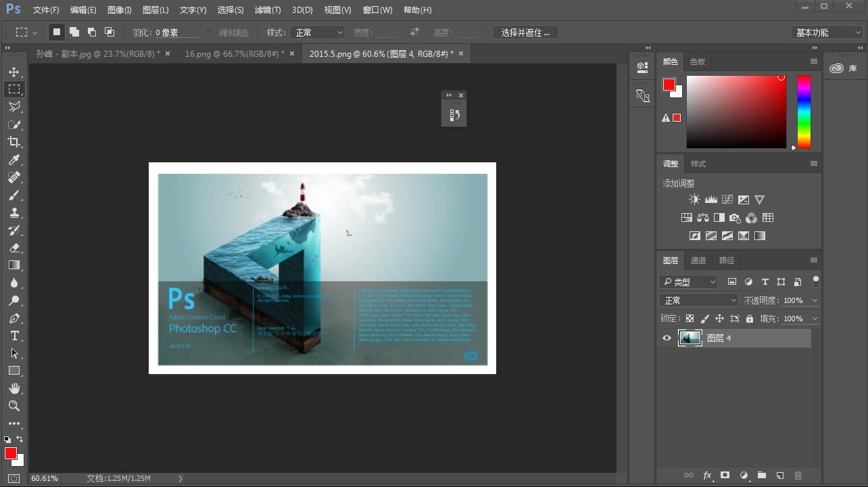The width and height of the screenshot is (868, 487).
Task: Toggle lock all for layer
Action: click(749, 319)
